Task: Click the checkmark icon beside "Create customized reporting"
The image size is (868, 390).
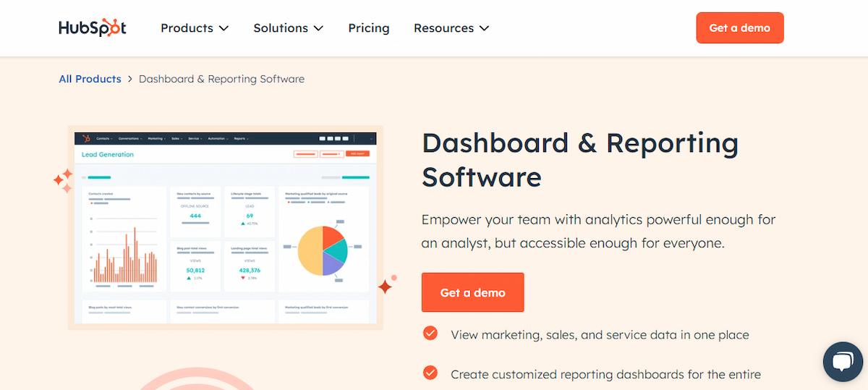Action: [x=430, y=373]
